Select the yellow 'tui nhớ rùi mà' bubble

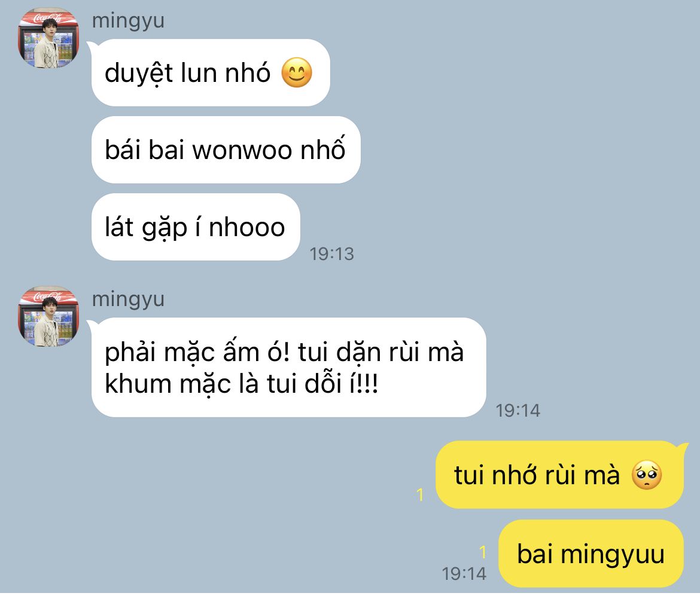click(x=559, y=475)
